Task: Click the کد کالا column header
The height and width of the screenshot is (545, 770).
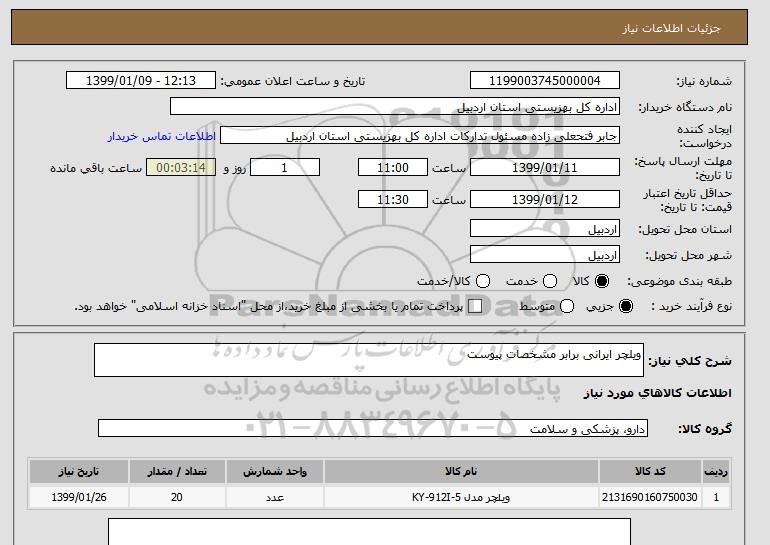Action: pos(650,471)
